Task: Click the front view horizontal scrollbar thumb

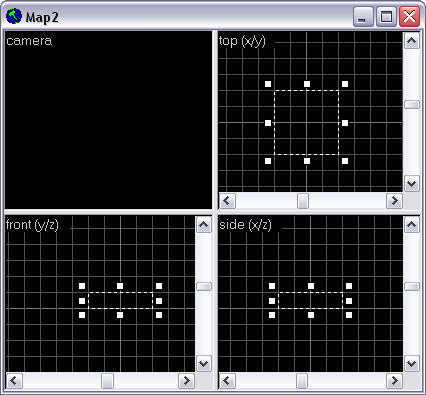Action: click(x=107, y=381)
